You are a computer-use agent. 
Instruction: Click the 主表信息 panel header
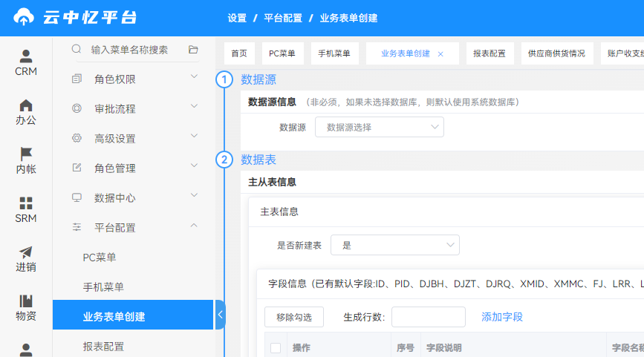click(279, 212)
